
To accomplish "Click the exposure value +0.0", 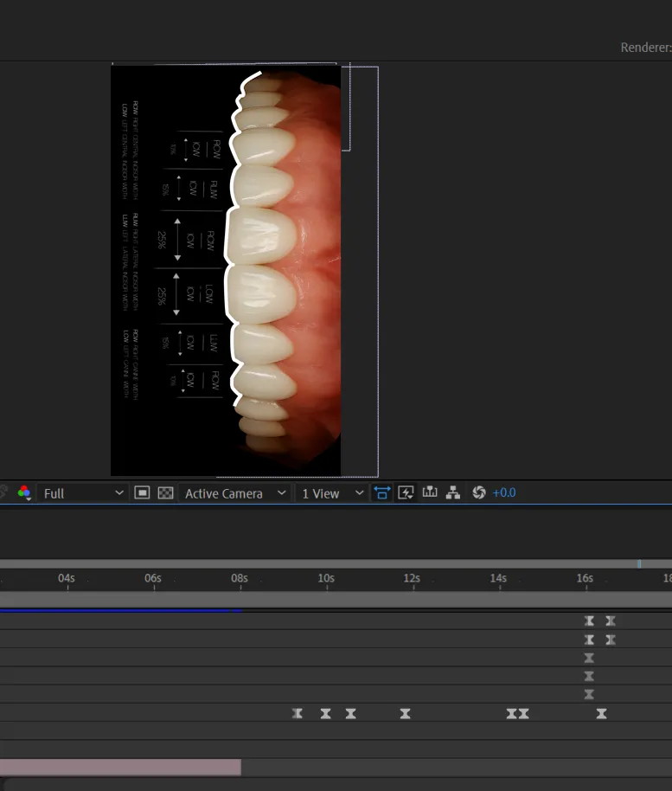I will pyautogui.click(x=504, y=492).
